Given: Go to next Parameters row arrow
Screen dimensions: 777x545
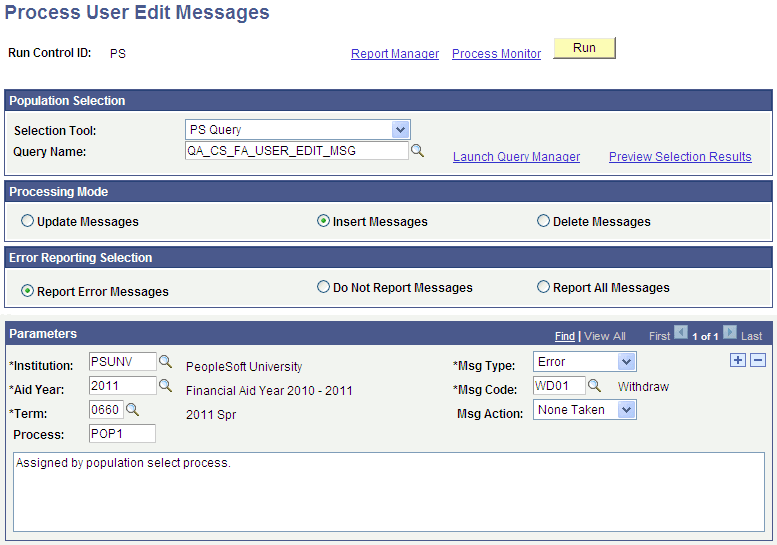Looking at the screenshot, I should coord(729,332).
